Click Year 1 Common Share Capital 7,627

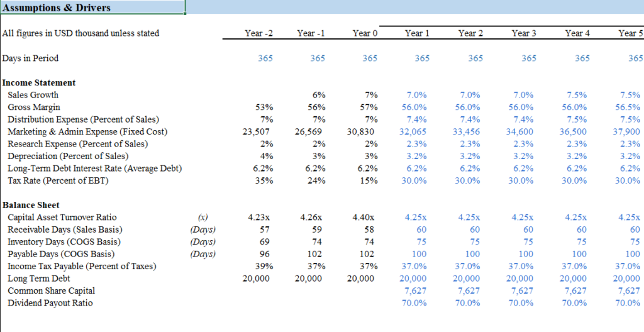click(x=416, y=290)
